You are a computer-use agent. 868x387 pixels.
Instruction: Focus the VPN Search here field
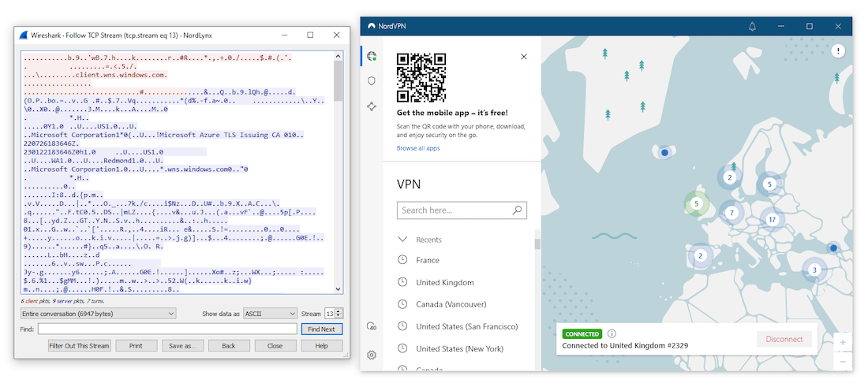(x=462, y=210)
